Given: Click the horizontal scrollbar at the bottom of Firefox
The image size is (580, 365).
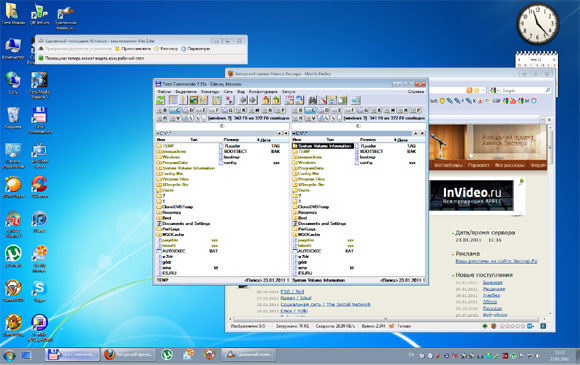Looking at the screenshot, I should pos(385,319).
